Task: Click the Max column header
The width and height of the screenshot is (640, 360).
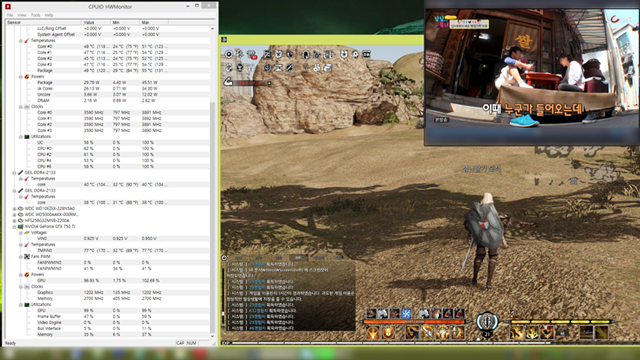Action: point(153,22)
